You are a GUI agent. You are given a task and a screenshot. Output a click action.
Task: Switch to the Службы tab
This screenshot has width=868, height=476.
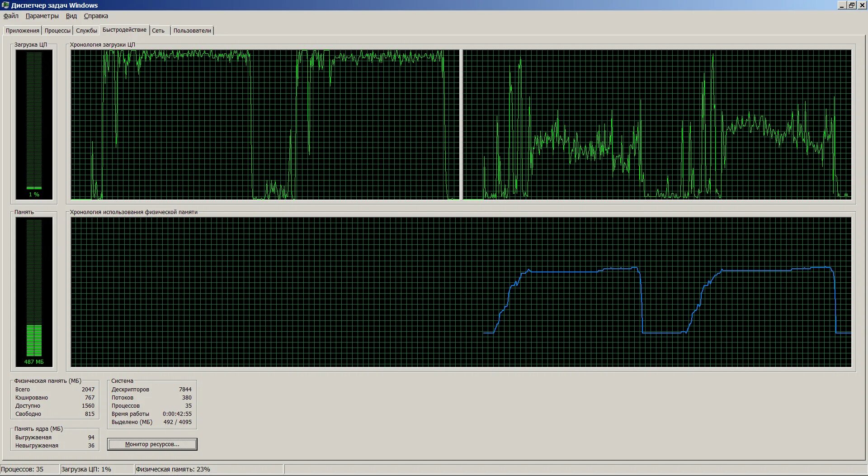click(x=86, y=31)
